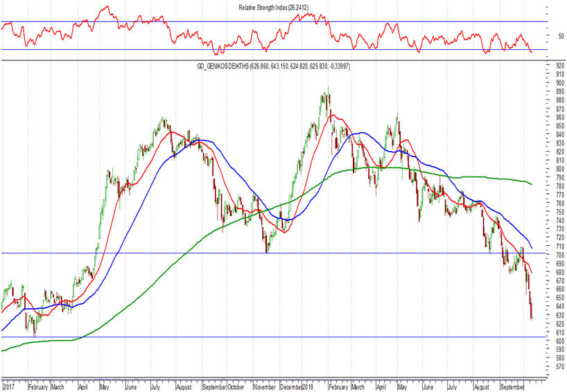Select the upper RSI overbought horizontal line
The image size is (567, 392).
[416, 21]
